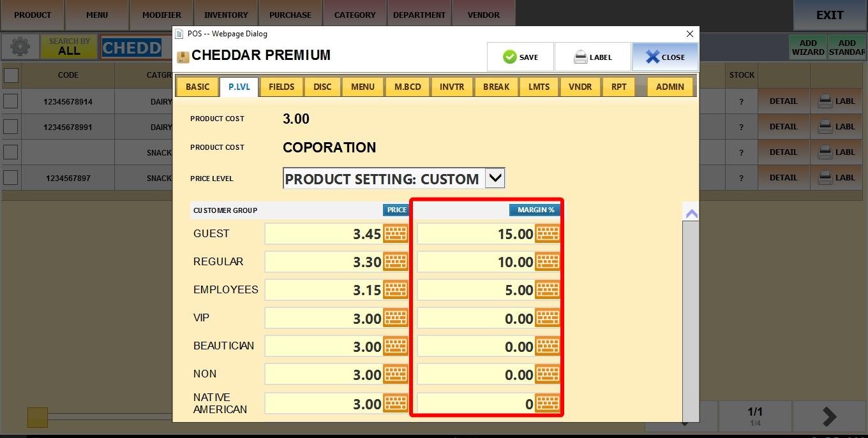Open keypad for BEAUTICIAN margin field
The image size is (868, 438).
(547, 346)
